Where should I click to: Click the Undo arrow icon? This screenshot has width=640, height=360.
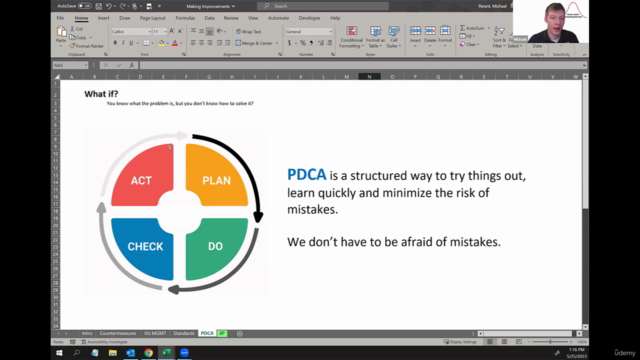109,6
